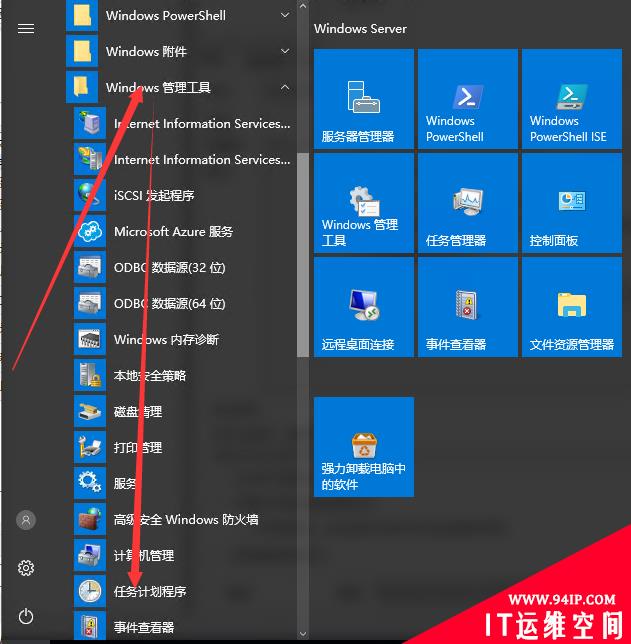The height and width of the screenshot is (644, 631).
Task: Click the Microsoft Azure 服务 cloud icon
Action: [x=90, y=231]
